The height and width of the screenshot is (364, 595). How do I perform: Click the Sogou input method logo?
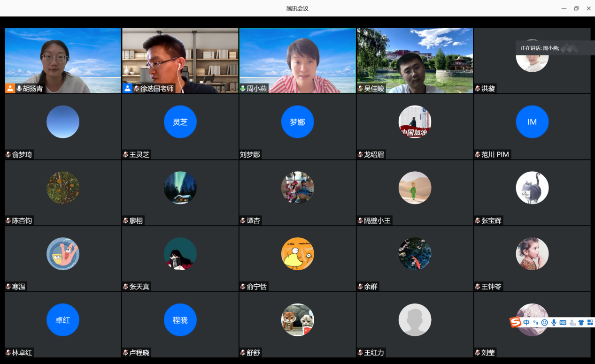click(x=516, y=322)
